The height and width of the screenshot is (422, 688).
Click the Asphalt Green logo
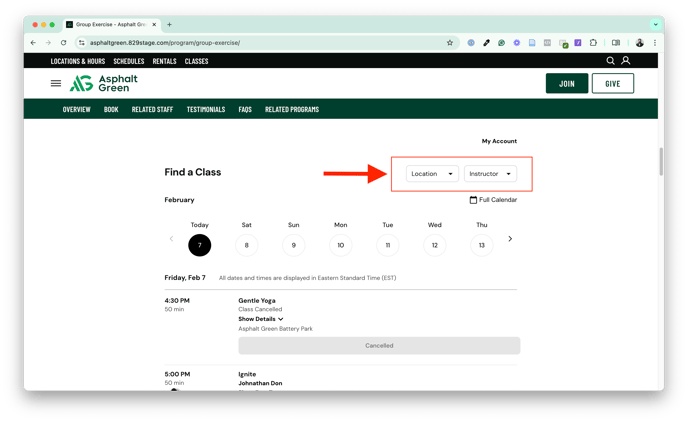click(x=104, y=83)
